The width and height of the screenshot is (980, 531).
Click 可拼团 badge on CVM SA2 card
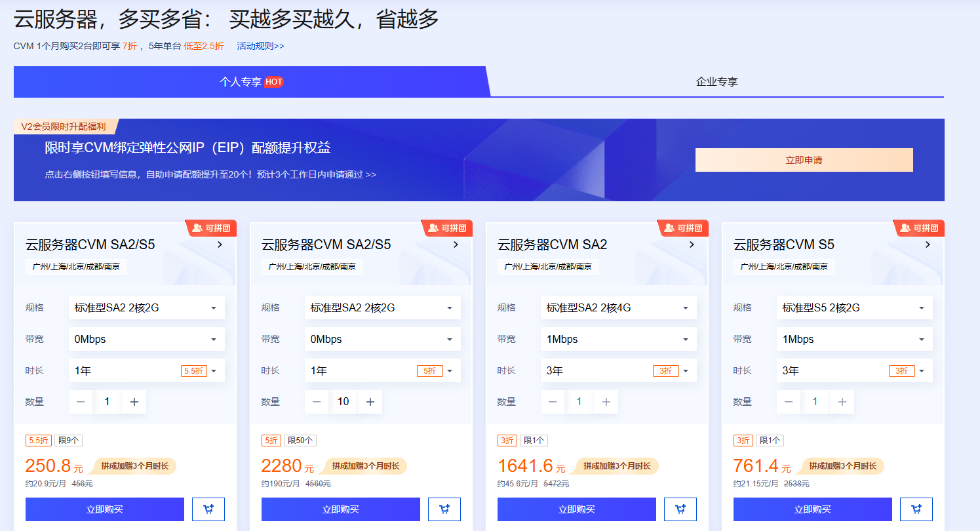click(x=683, y=228)
